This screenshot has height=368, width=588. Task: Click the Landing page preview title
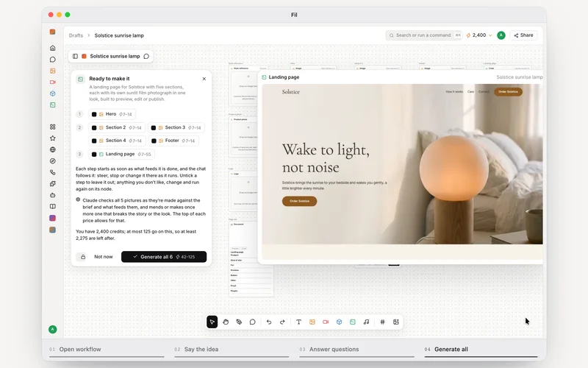coord(284,77)
